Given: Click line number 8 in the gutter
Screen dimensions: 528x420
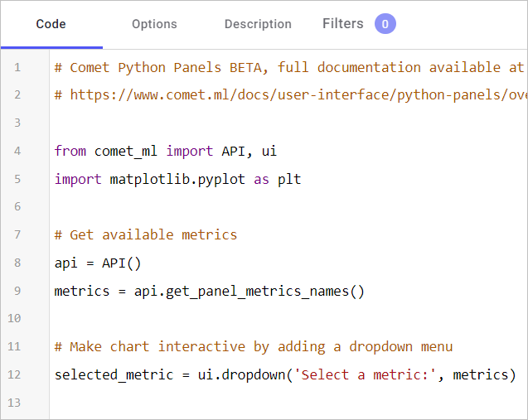Looking at the screenshot, I should [x=18, y=263].
